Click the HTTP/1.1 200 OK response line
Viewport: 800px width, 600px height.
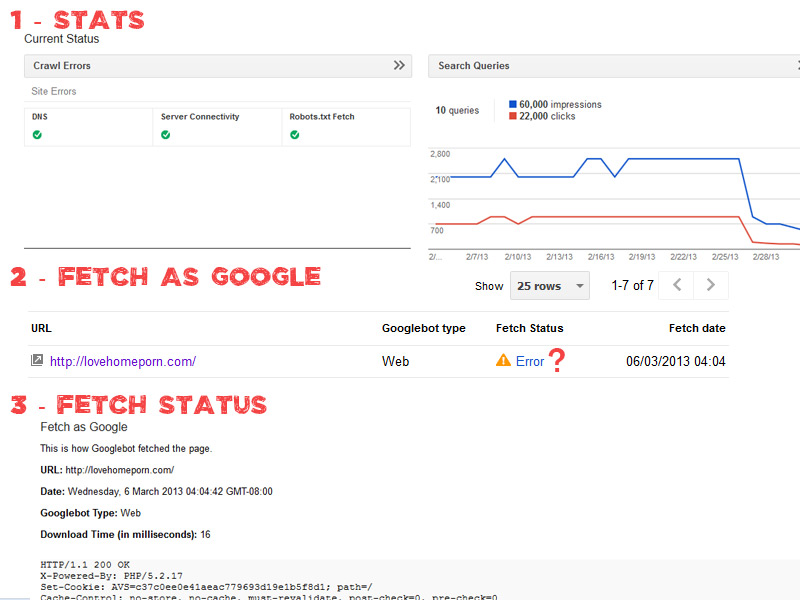tap(85, 565)
